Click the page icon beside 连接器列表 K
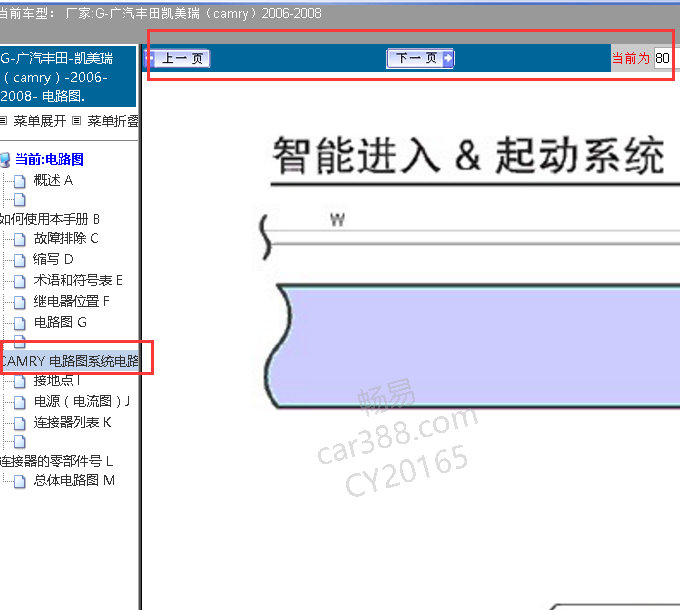This screenshot has height=610, width=680. coord(20,423)
